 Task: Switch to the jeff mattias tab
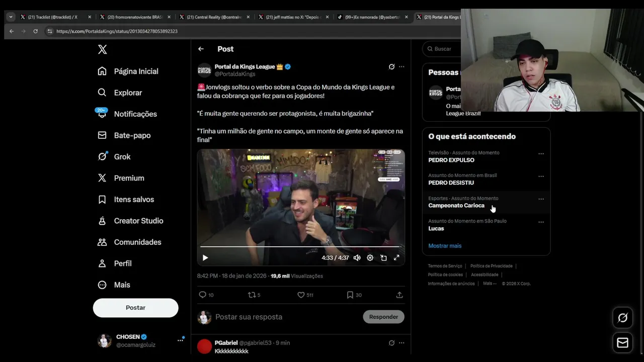pos(293,17)
